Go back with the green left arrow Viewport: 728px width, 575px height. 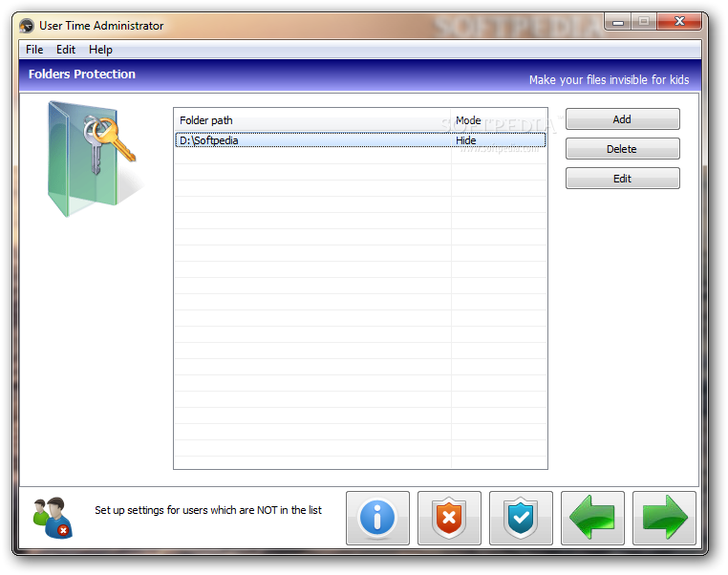(x=592, y=518)
